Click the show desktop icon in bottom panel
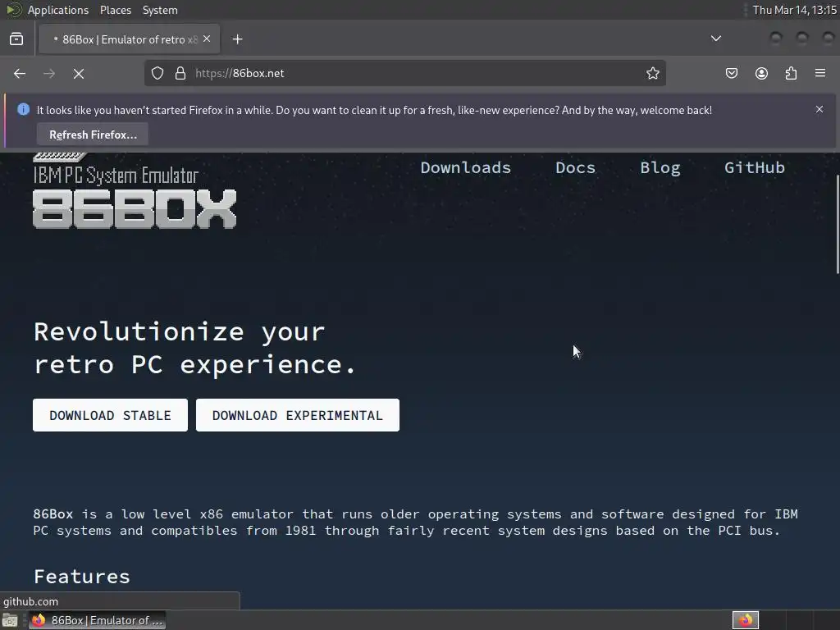 (x=10, y=620)
